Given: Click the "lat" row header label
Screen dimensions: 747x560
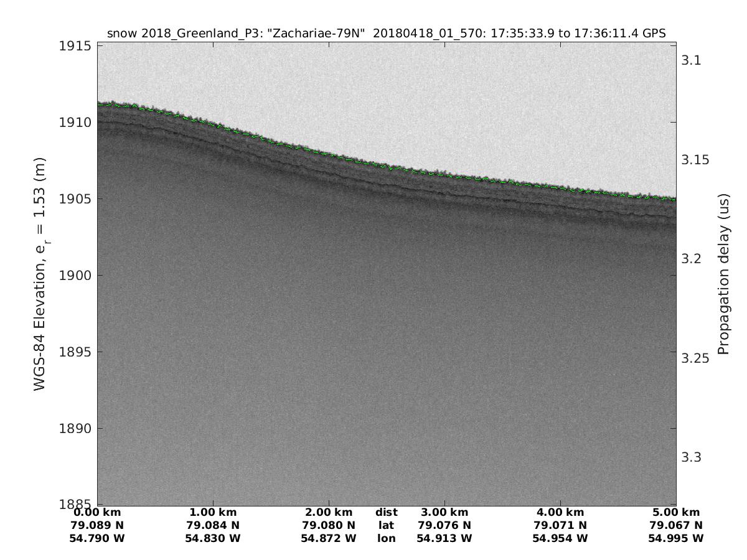Looking at the screenshot, I should tap(387, 525).
